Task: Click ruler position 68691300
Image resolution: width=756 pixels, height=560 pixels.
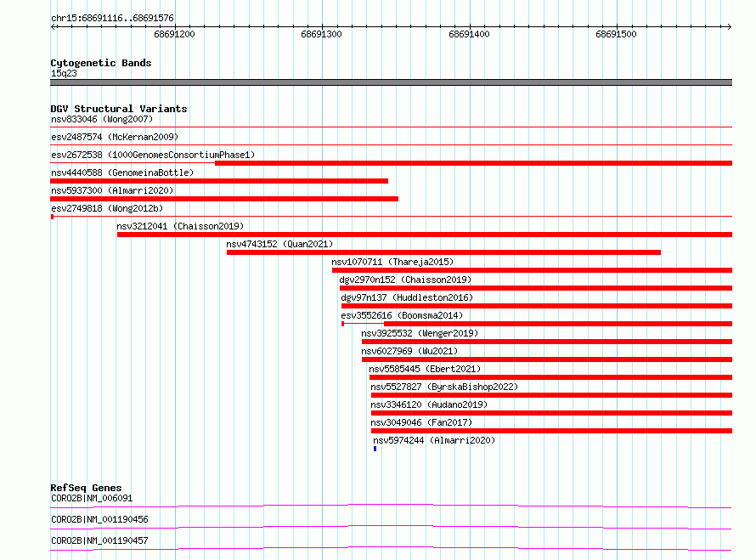Action: pyautogui.click(x=321, y=34)
